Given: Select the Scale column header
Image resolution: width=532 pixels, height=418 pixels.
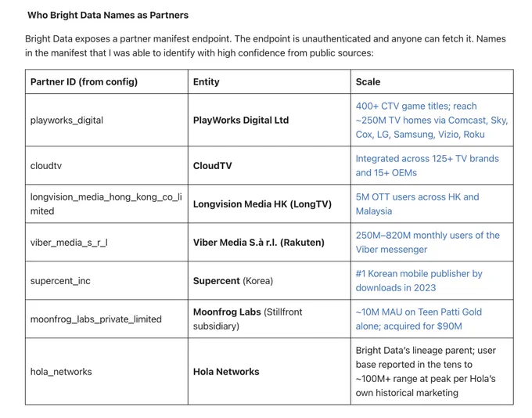Looking at the screenshot, I should pyautogui.click(x=432, y=82).
